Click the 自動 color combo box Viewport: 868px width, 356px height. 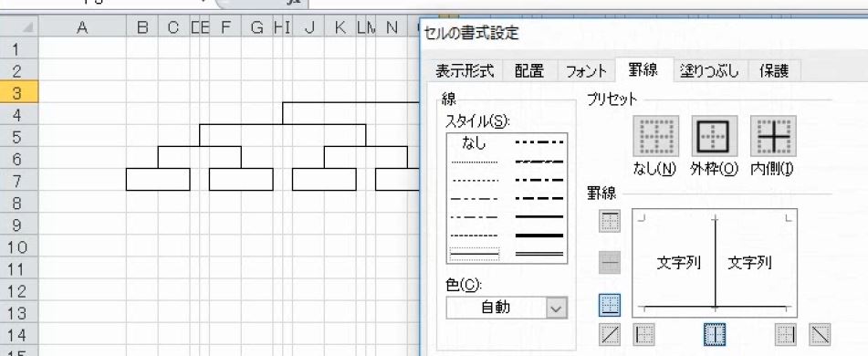click(507, 308)
